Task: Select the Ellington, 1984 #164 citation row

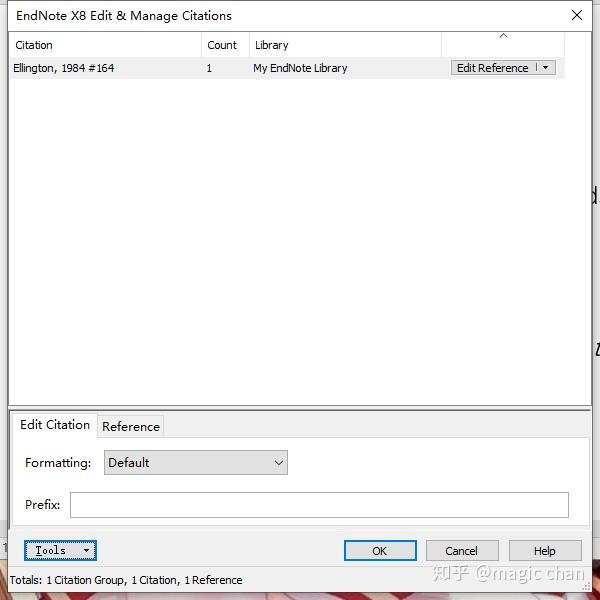Action: 287,68
